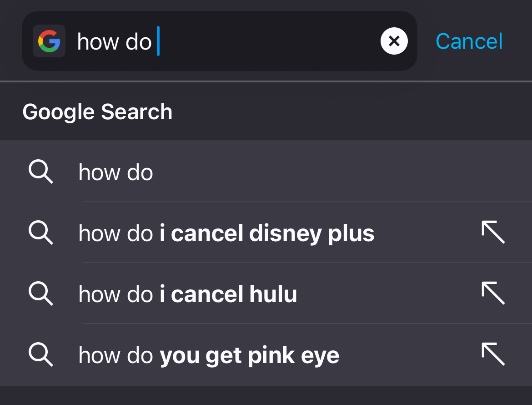Clear the search text with X button
Image resolution: width=532 pixels, height=405 pixels.
[394, 41]
